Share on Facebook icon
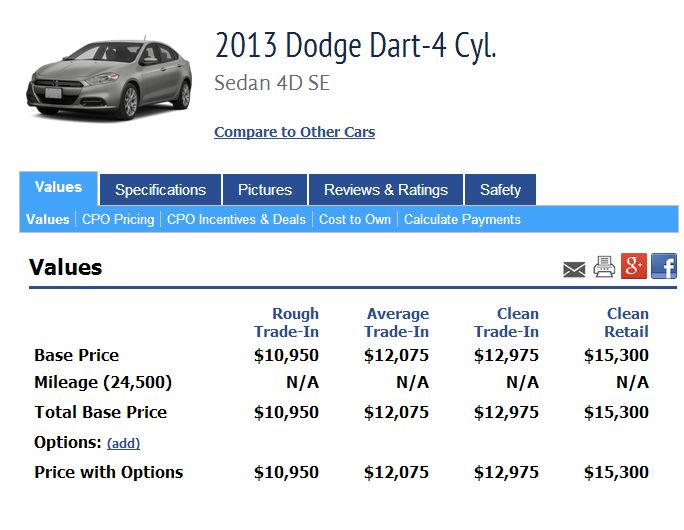 click(664, 266)
